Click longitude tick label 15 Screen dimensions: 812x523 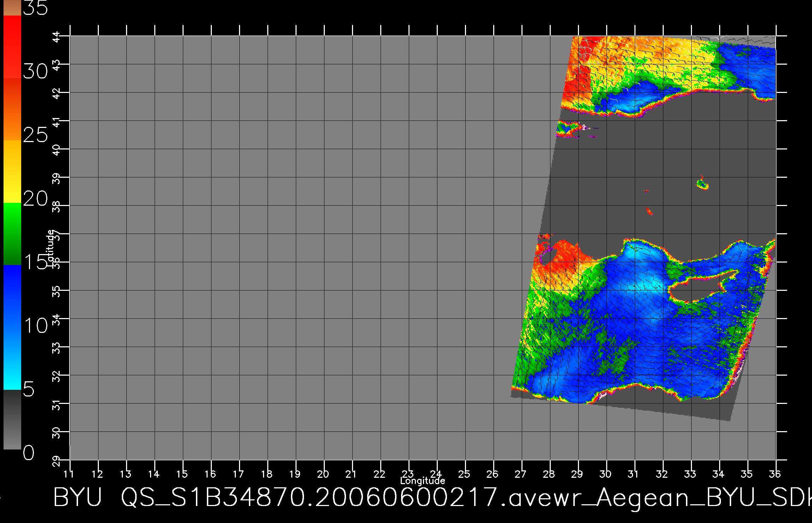click(182, 474)
